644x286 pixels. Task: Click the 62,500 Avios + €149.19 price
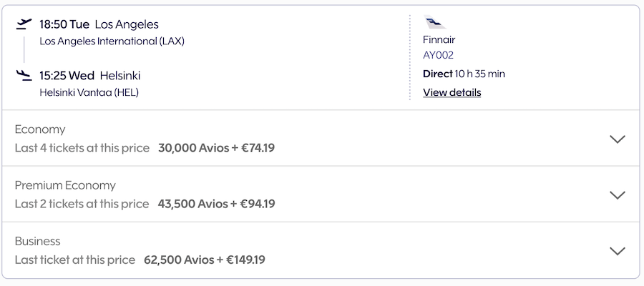click(x=205, y=260)
